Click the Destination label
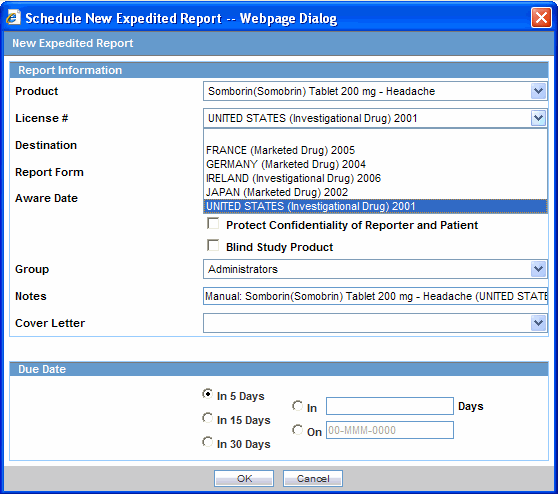This screenshot has width=558, height=494. [46, 145]
